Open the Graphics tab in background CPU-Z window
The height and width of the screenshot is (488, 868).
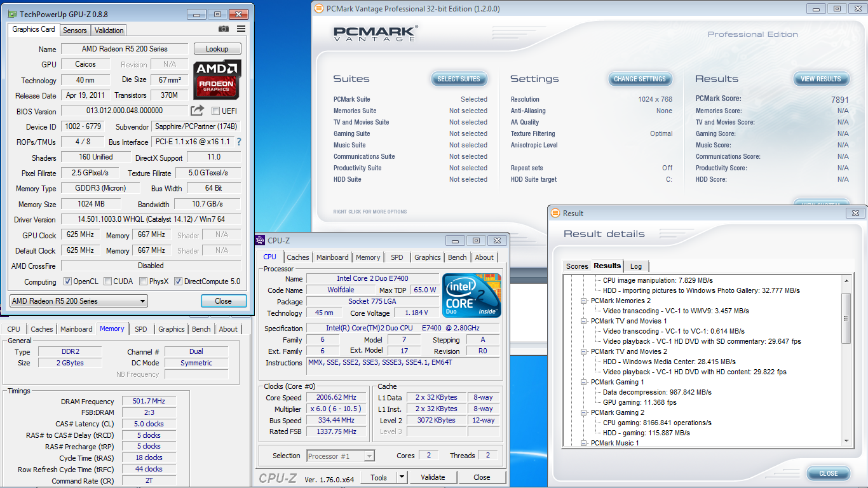[172, 329]
